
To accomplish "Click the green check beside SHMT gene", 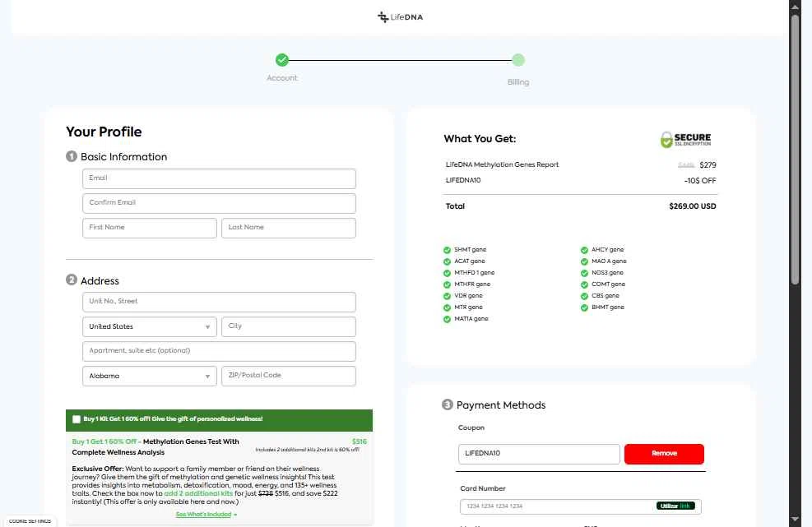I will pyautogui.click(x=447, y=250).
